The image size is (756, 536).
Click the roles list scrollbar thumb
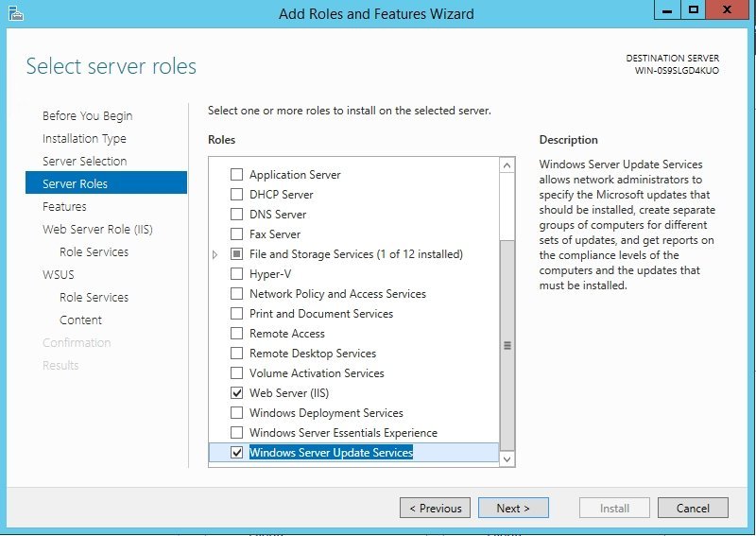[x=507, y=345]
